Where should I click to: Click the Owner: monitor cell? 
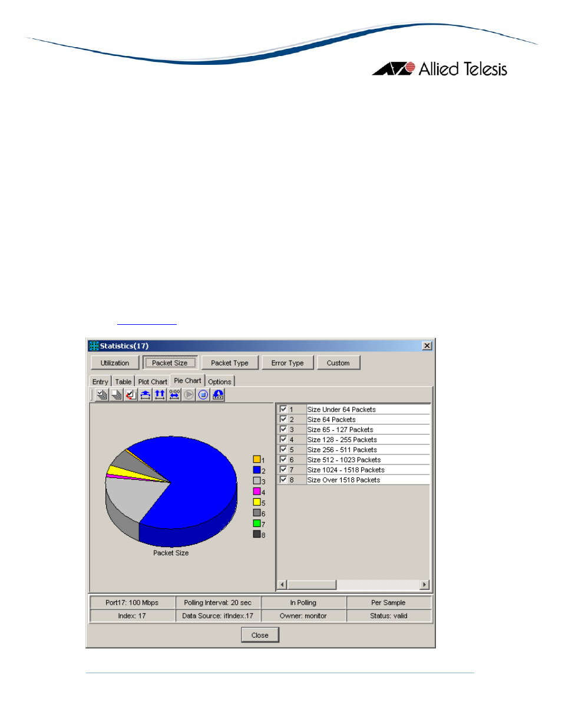point(303,615)
